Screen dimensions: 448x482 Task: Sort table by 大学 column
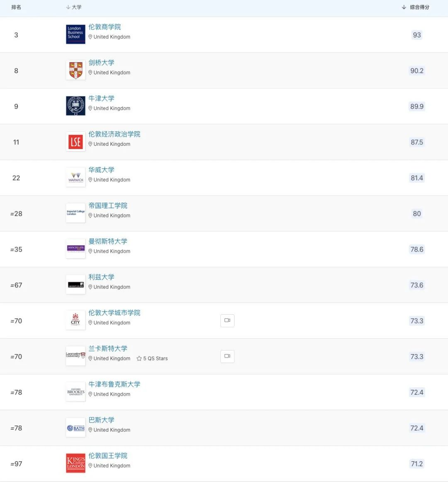74,7
